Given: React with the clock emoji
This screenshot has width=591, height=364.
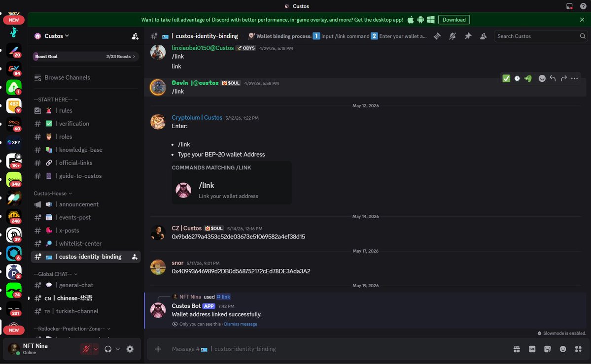Looking at the screenshot, I should pyautogui.click(x=517, y=78).
